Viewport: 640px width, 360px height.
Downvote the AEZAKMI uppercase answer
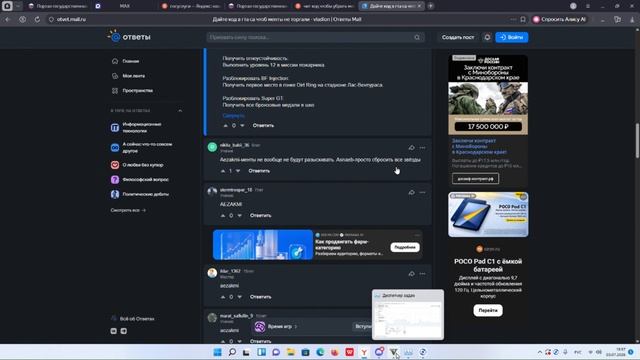pyautogui.click(x=240, y=216)
